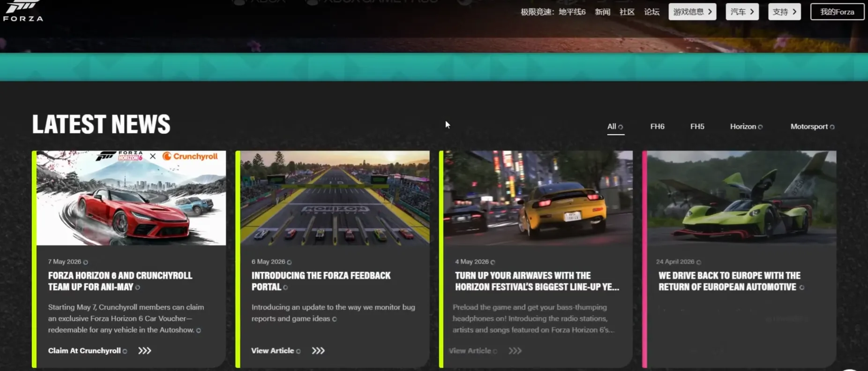Click the yellow sports car thumbnail
Screen dimensions: 868x371
(538, 198)
